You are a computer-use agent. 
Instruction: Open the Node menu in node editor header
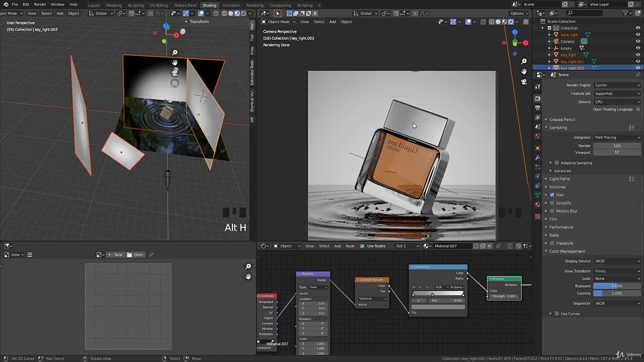tap(350, 246)
